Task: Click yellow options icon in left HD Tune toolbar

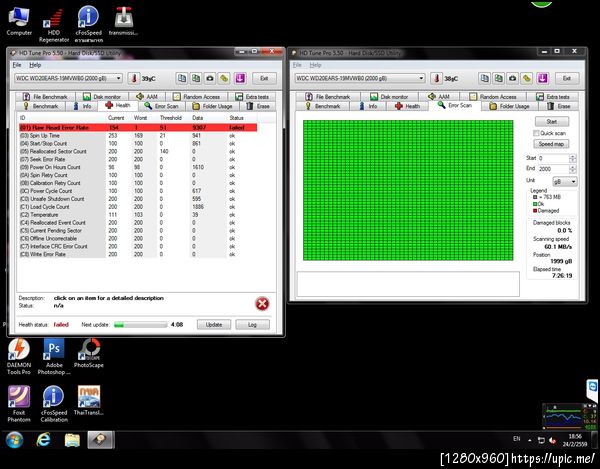Action: click(x=224, y=78)
